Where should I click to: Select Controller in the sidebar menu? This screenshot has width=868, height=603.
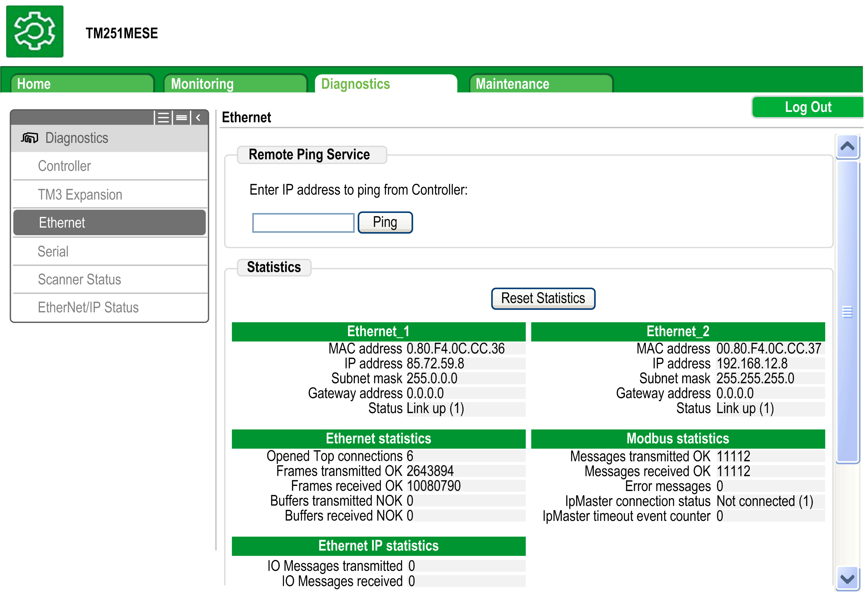tap(110, 166)
